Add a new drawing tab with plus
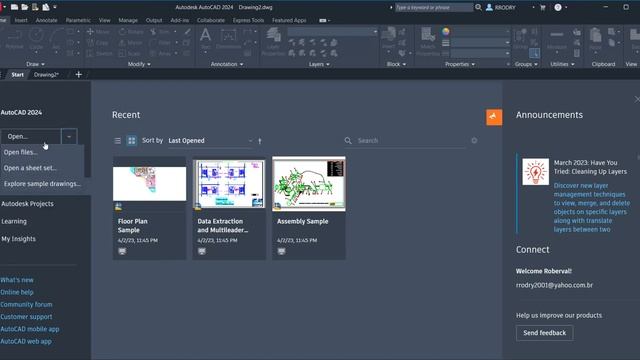This screenshot has height=360, width=640. [x=79, y=74]
